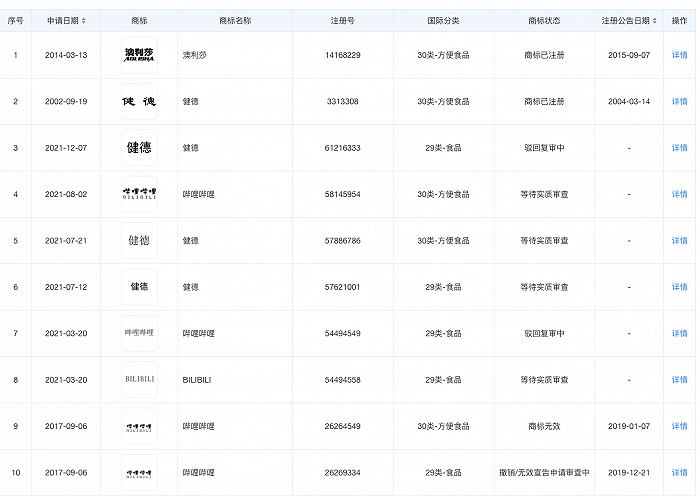700x496 pixels.
Task: Select announcement date 2004-03-14
Action: (629, 101)
